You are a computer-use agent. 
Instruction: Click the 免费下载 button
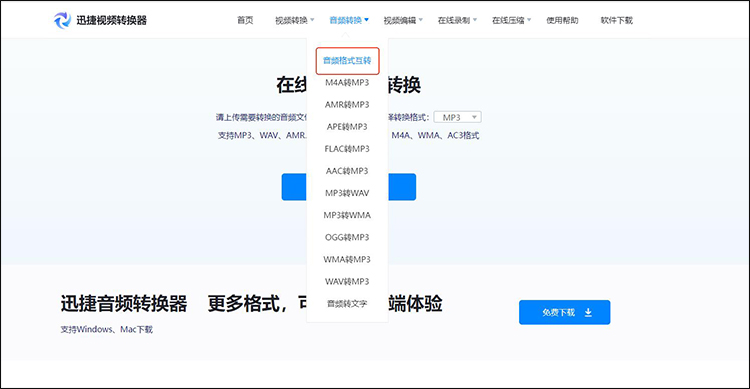coord(564,312)
